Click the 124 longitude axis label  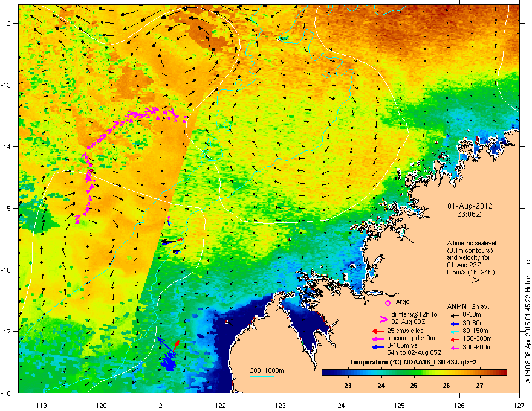click(x=340, y=405)
